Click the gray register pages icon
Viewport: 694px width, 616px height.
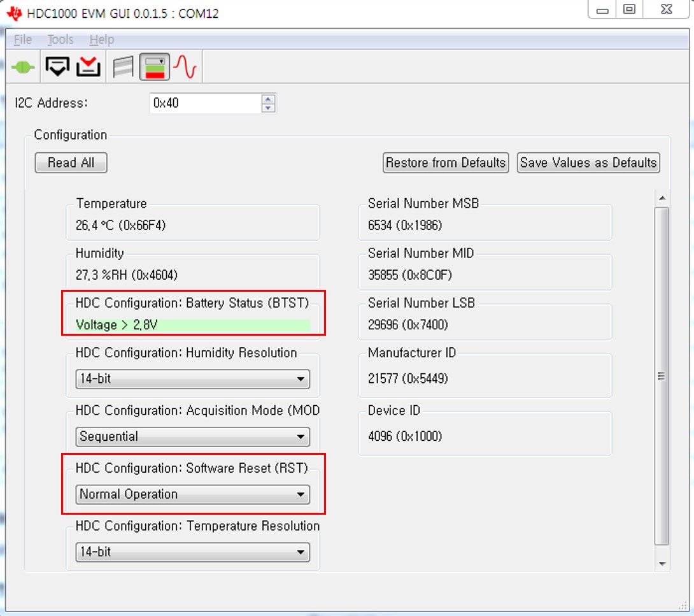[123, 67]
